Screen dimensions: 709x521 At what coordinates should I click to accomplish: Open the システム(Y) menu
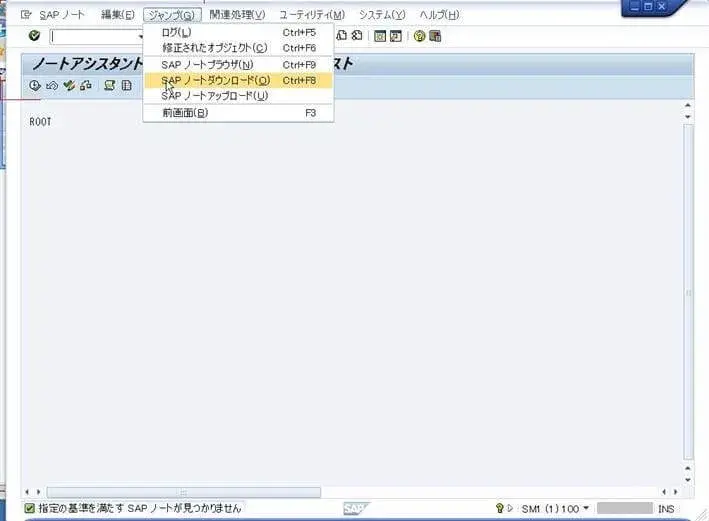tap(383, 15)
